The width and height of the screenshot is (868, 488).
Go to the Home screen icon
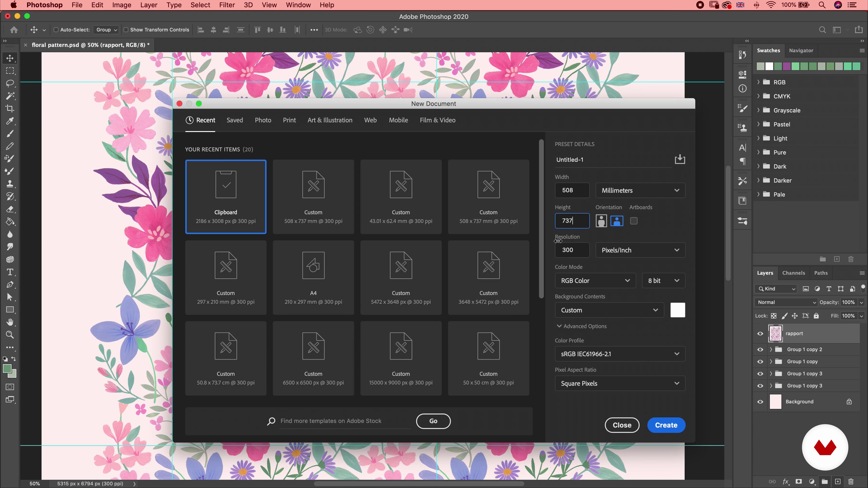tap(14, 30)
